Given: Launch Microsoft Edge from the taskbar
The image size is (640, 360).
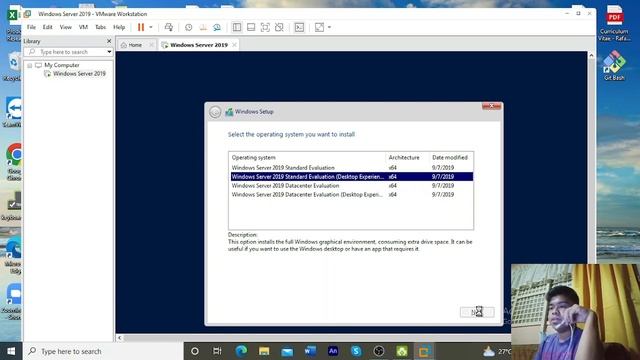Looking at the screenshot, I should click(241, 351).
